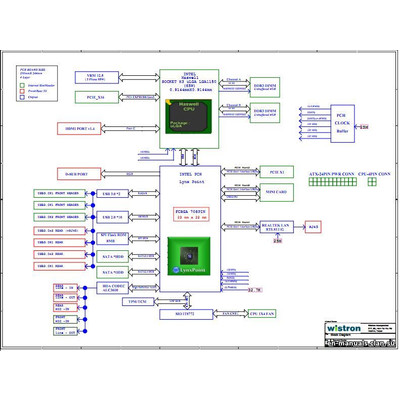Select the HDMI PORT block
The width and height of the screenshot is (400, 400).
(x=79, y=128)
